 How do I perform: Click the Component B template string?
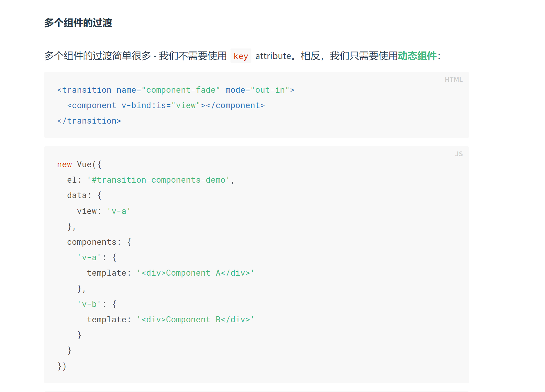(x=195, y=320)
